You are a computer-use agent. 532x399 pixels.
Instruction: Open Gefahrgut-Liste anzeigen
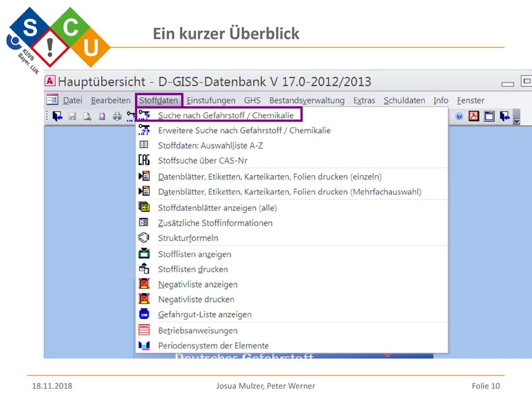click(x=292, y=314)
